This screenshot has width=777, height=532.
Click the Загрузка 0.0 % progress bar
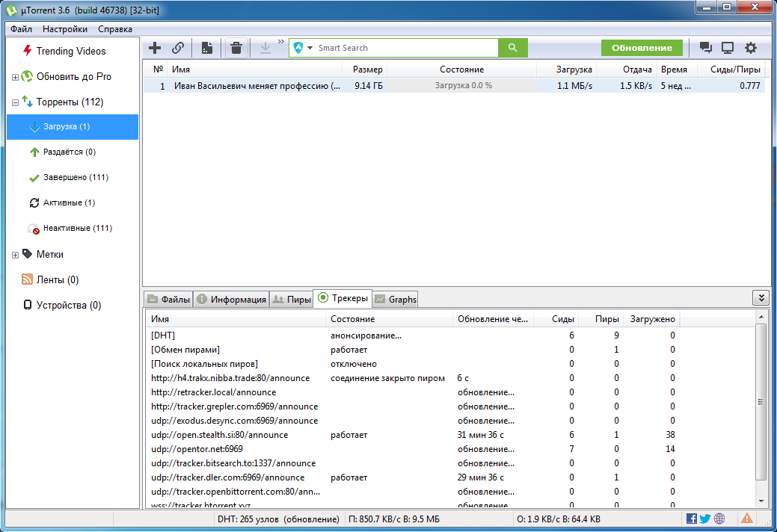(x=464, y=86)
